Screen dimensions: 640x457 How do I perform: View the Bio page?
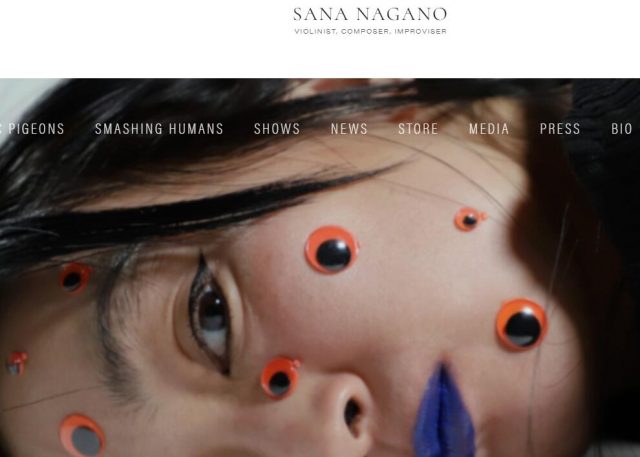[x=622, y=129]
